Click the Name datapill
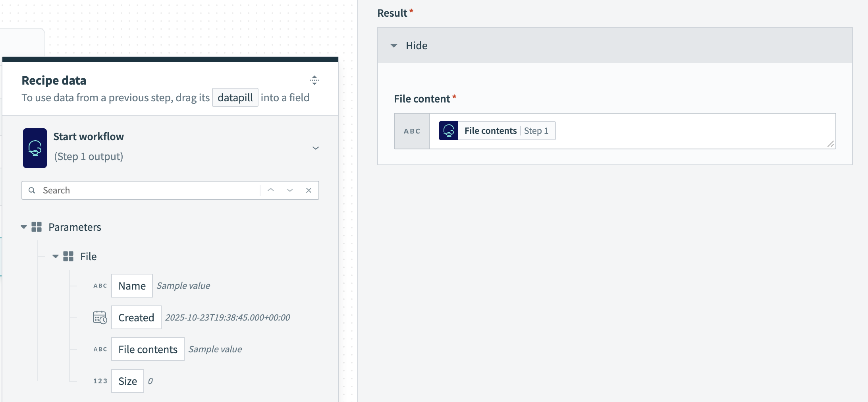Screen dimensions: 868x402 [132, 285]
